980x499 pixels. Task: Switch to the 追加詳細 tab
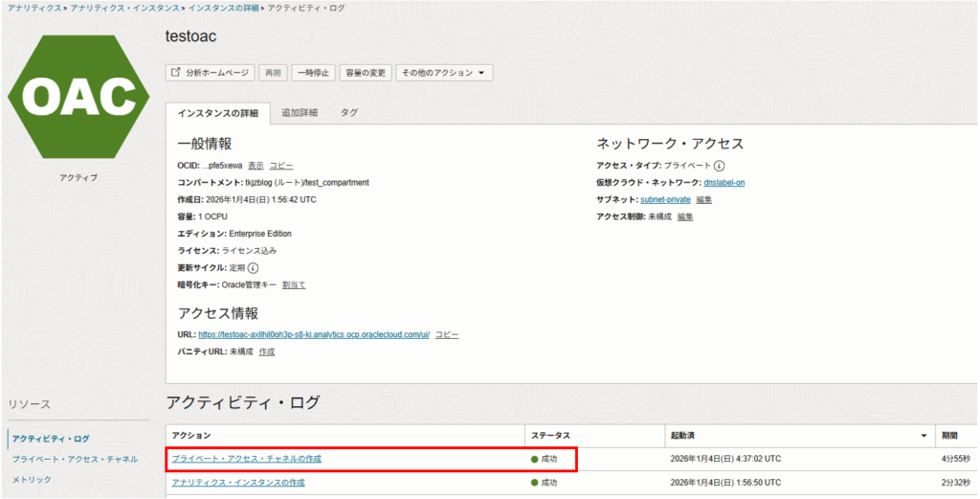[x=300, y=113]
